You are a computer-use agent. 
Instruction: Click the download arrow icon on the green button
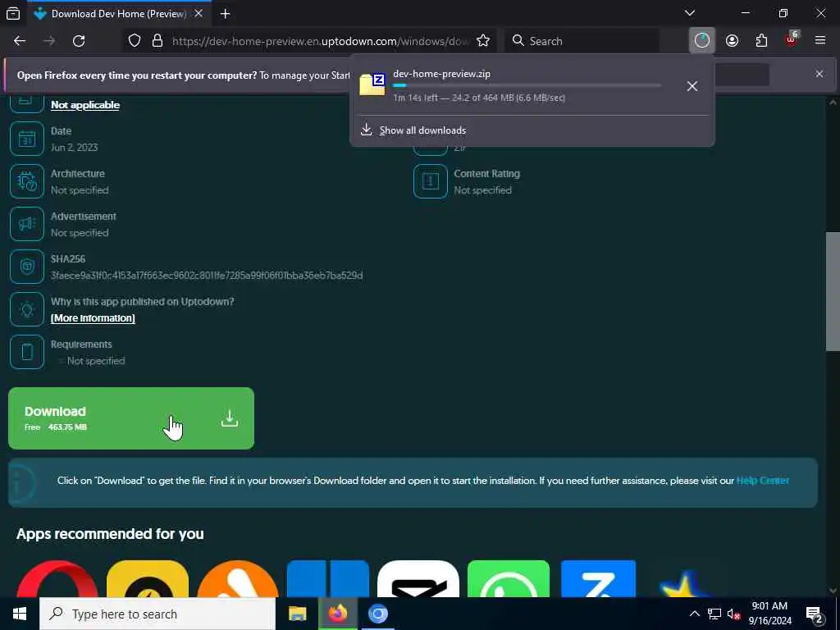coord(230,418)
